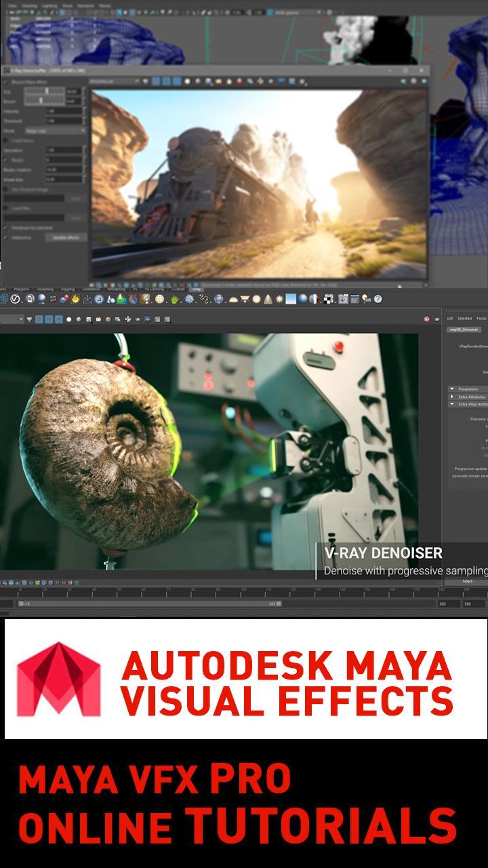Image resolution: width=488 pixels, height=868 pixels.
Task: Open the List menu in Attribute Editor
Action: (x=449, y=318)
